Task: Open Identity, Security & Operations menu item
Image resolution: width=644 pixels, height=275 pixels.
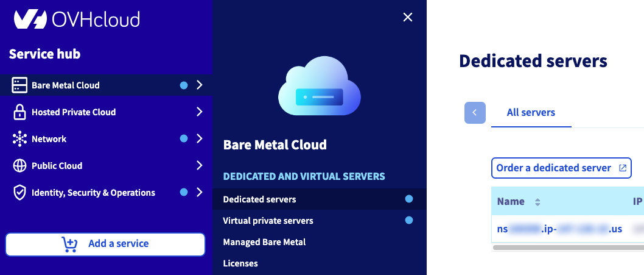Action: [106, 192]
